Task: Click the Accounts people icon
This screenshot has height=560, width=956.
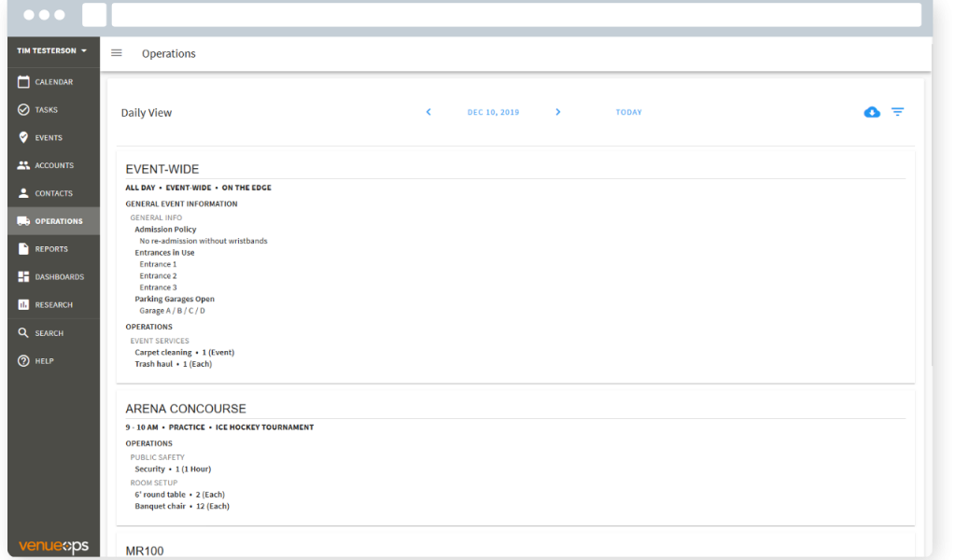Action: coord(23,166)
